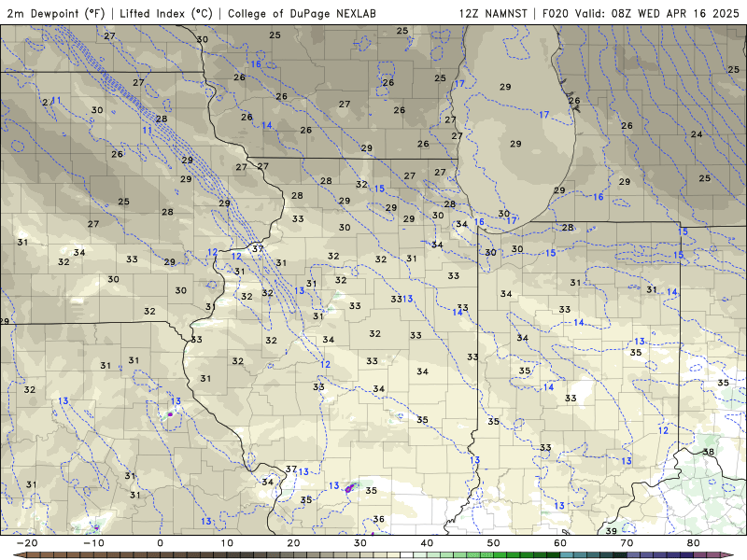Select the "College of DuPage NEXLAB" label

[302, 13]
